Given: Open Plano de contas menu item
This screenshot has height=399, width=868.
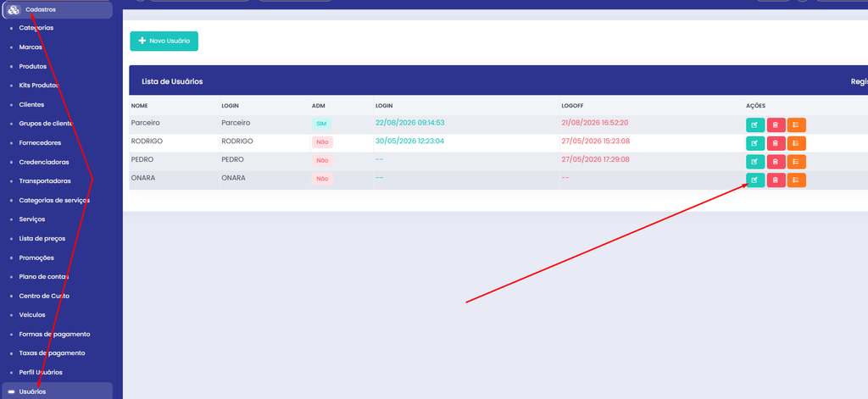Looking at the screenshot, I should (x=44, y=277).
